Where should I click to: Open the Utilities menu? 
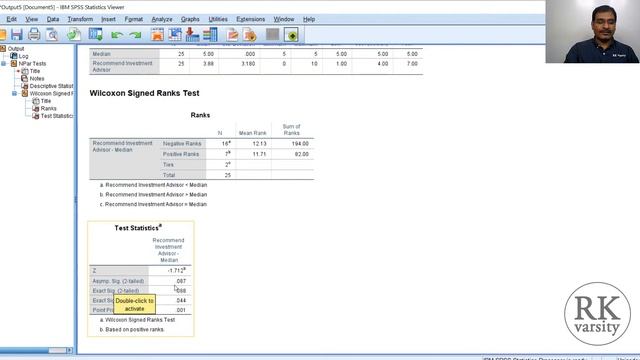218,19
